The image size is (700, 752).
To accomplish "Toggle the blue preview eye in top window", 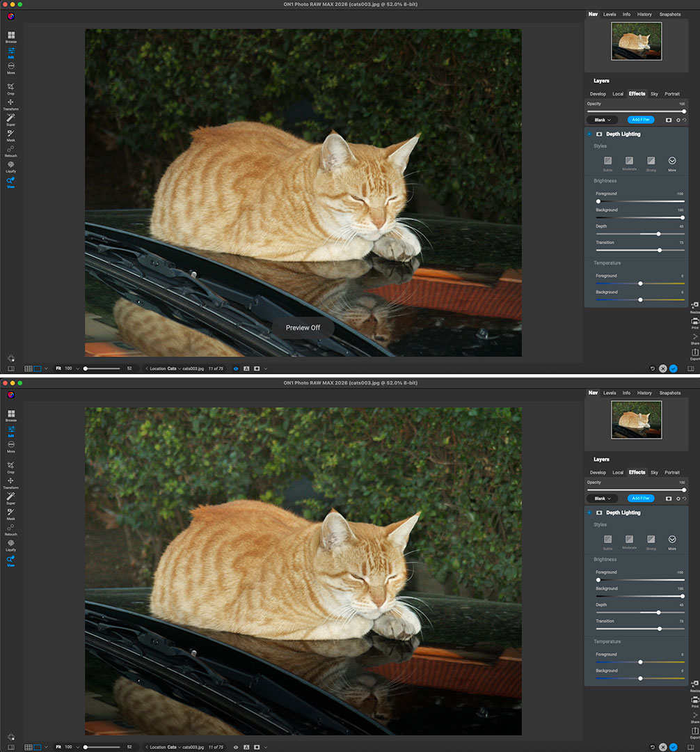I will coord(236,368).
